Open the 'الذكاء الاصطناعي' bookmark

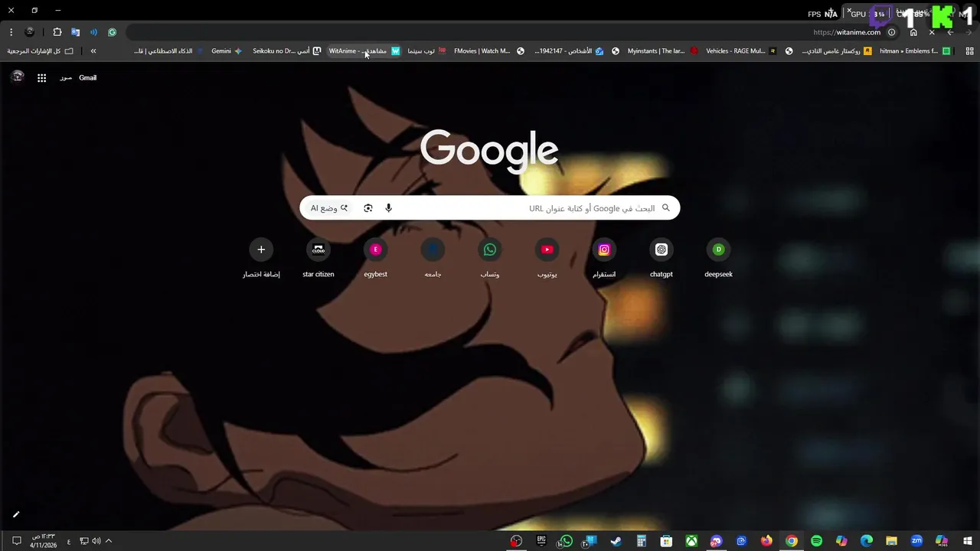[x=168, y=51]
